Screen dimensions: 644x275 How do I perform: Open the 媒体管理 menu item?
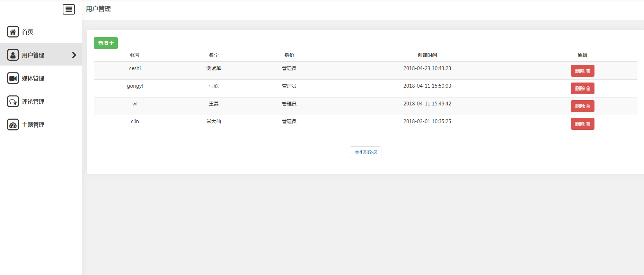33,78
